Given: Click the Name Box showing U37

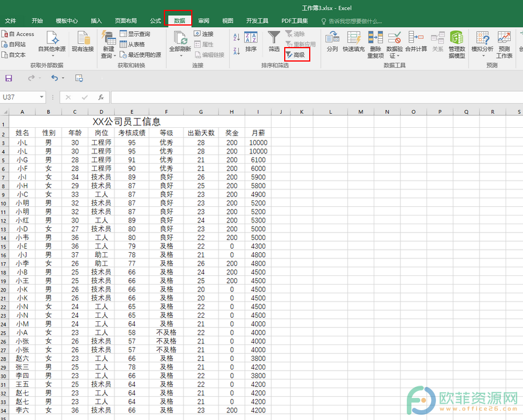Looking at the screenshot, I should (20, 97).
